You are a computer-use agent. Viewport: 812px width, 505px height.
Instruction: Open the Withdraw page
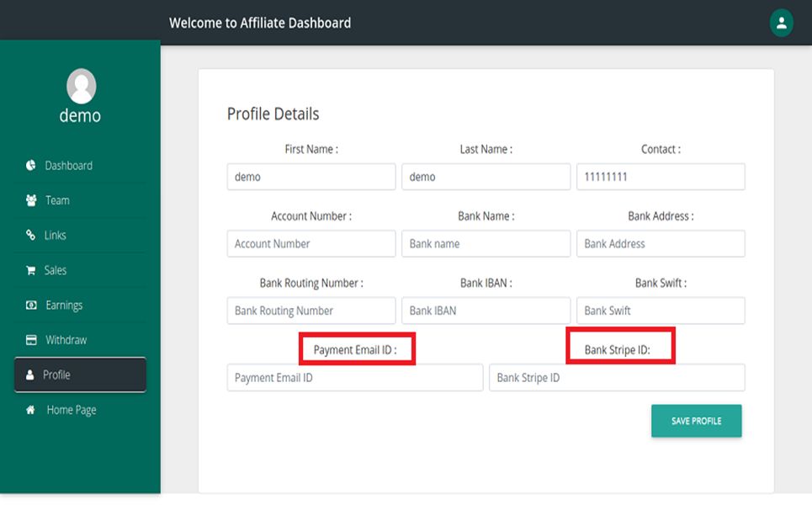(x=80, y=340)
